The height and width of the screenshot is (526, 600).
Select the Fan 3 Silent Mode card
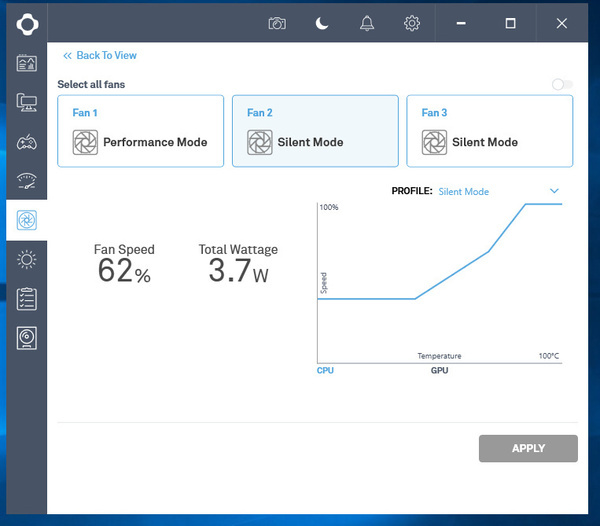[x=490, y=131]
